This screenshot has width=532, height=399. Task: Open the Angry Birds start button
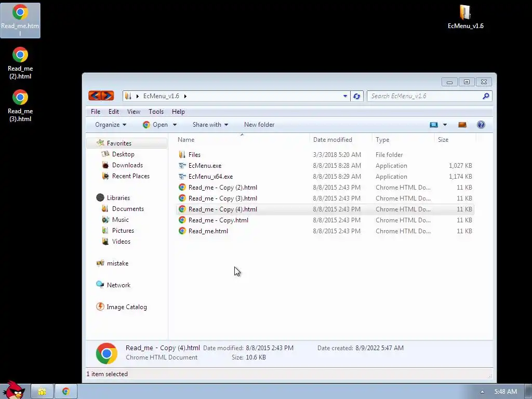(14, 390)
